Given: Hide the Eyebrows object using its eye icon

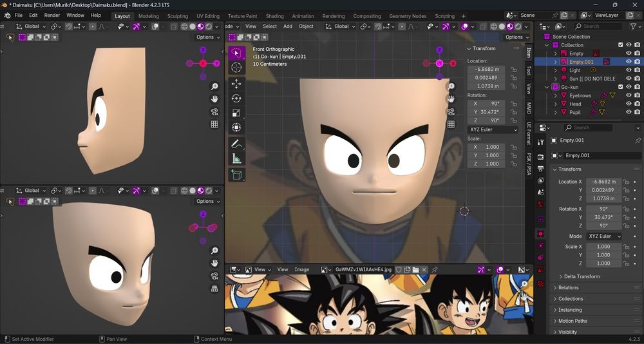Looking at the screenshot, I should 629,95.
